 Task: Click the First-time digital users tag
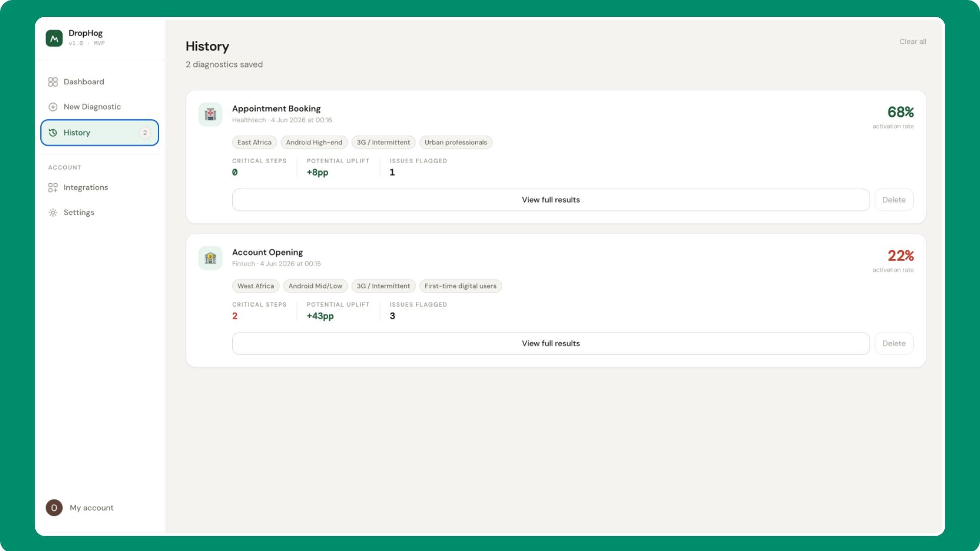[x=460, y=286]
